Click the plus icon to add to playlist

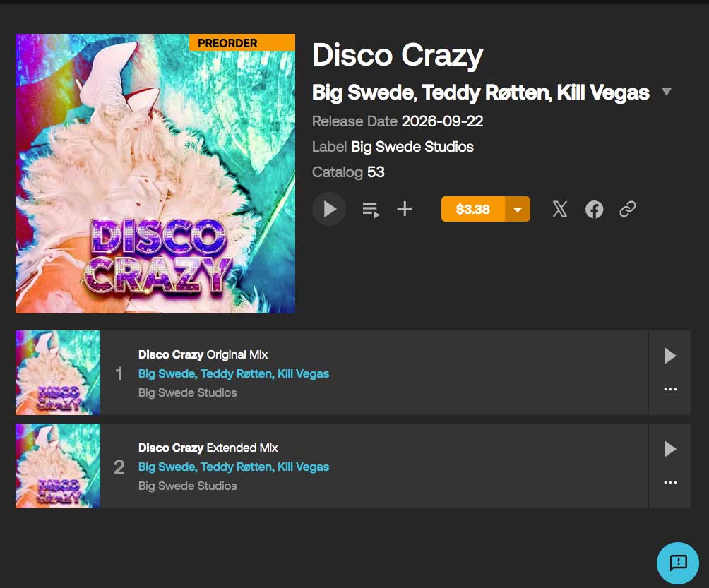pos(404,209)
